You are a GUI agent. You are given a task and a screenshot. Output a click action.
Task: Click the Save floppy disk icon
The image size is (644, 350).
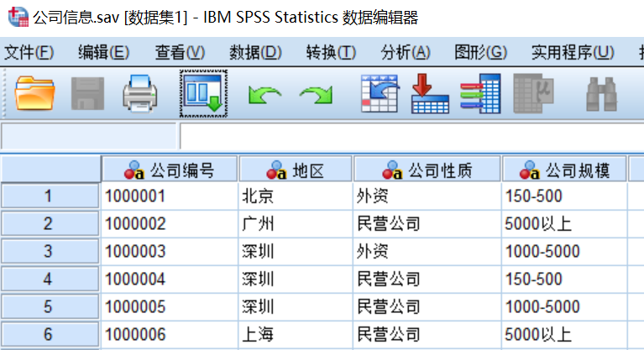[x=87, y=94]
